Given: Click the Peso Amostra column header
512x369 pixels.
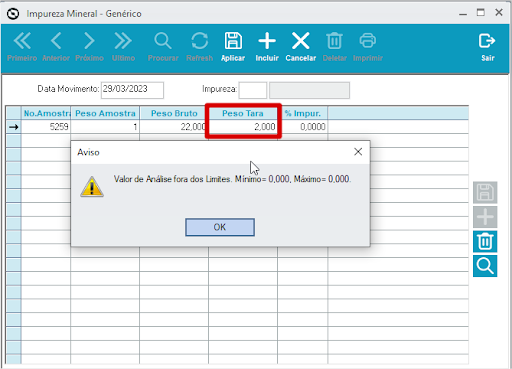Looking at the screenshot, I should point(105,113).
